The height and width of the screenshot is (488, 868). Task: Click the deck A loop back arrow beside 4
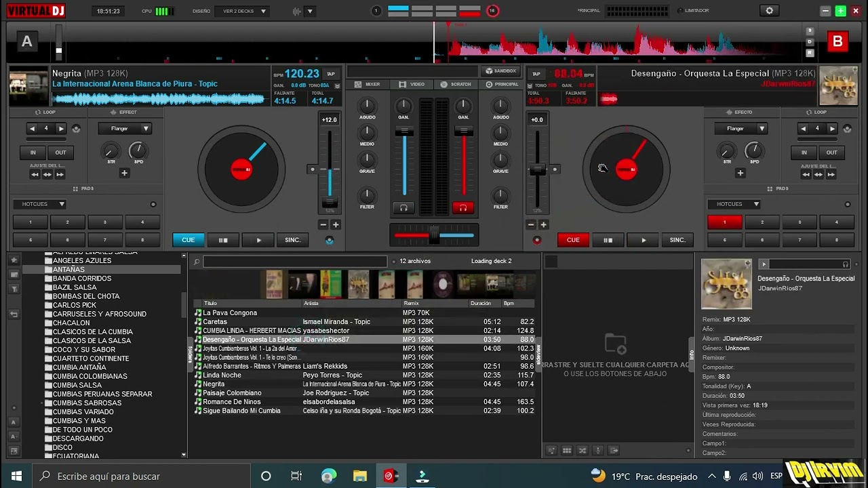(x=33, y=128)
